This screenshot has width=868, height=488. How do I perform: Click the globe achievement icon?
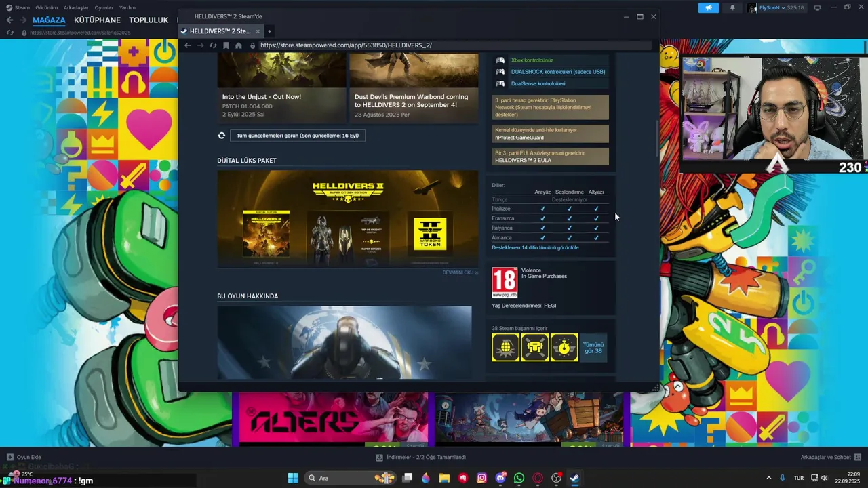tap(505, 348)
